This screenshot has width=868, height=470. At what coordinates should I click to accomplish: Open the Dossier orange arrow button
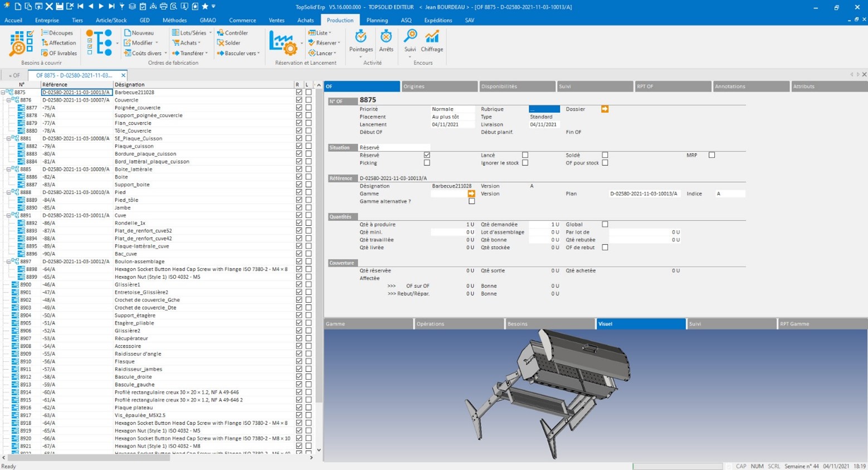click(x=604, y=109)
